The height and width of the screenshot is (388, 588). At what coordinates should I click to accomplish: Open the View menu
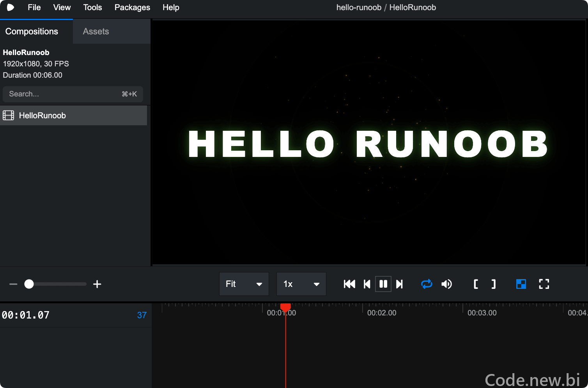point(62,7)
